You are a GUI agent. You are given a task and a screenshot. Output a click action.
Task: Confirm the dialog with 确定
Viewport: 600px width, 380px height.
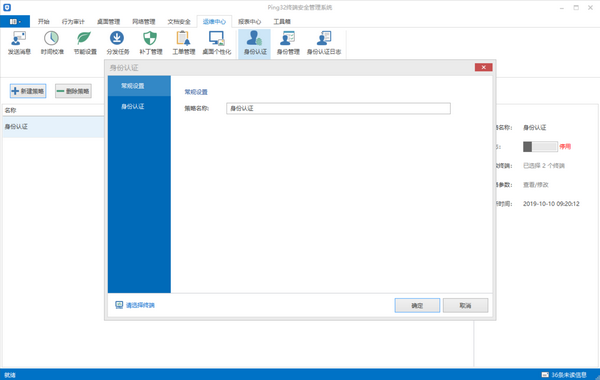click(417, 305)
